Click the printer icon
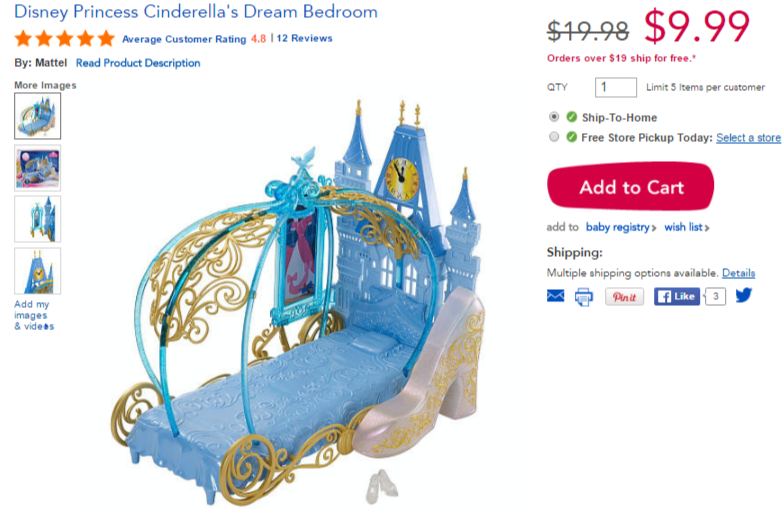Screen dimensions: 784x508 pos(584,297)
